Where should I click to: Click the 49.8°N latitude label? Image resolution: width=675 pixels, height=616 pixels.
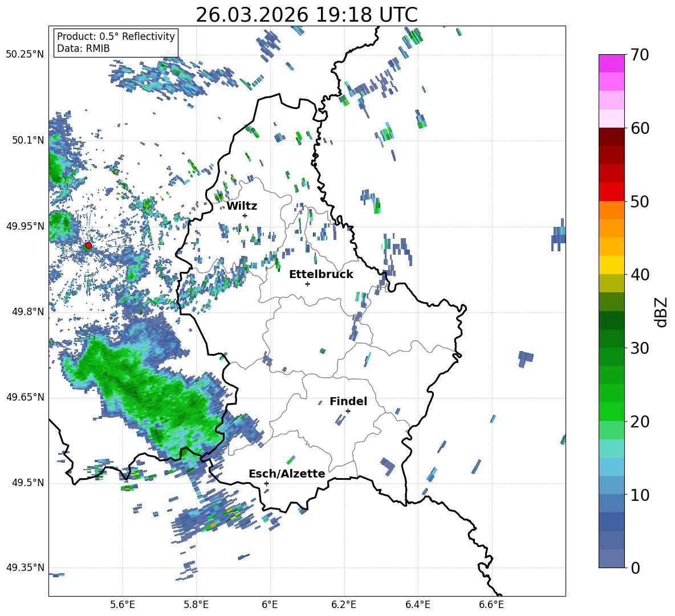[x=29, y=312]
